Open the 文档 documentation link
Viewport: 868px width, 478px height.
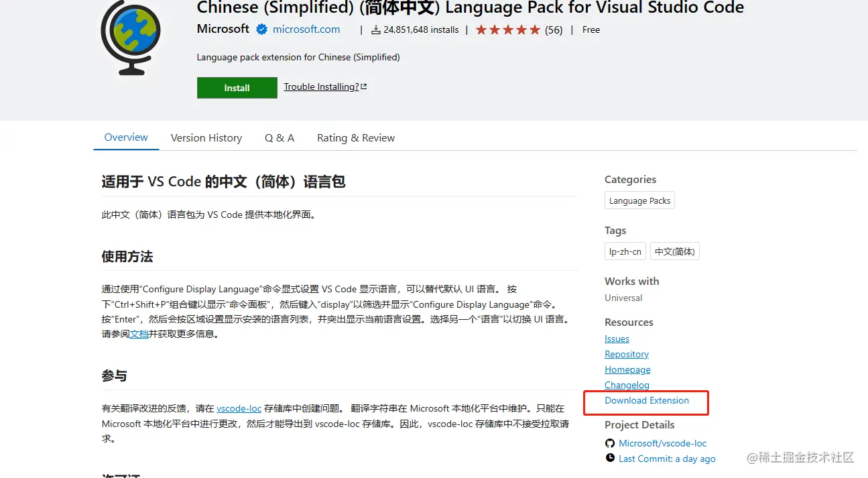[139, 334]
